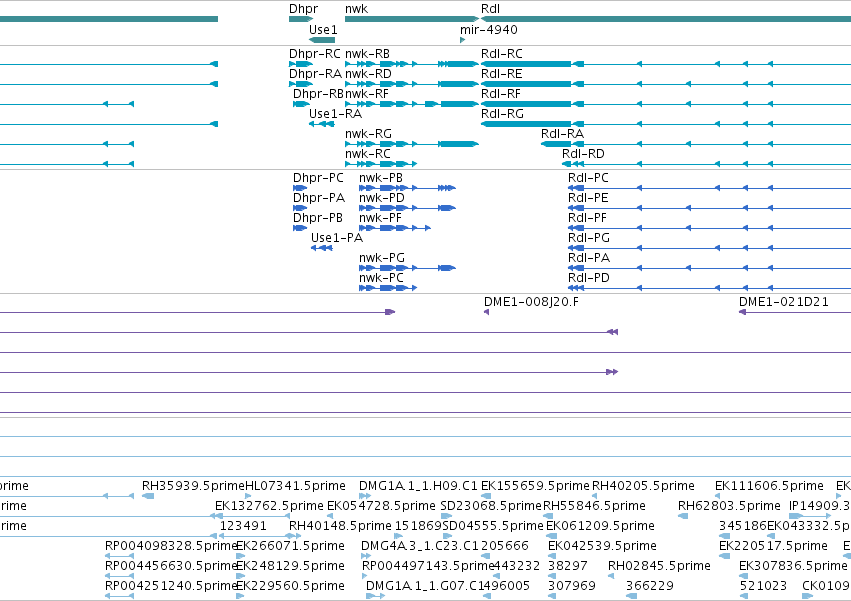The image size is (851, 601).
Task: Select transcript Rdl-RA
Action: (562, 134)
